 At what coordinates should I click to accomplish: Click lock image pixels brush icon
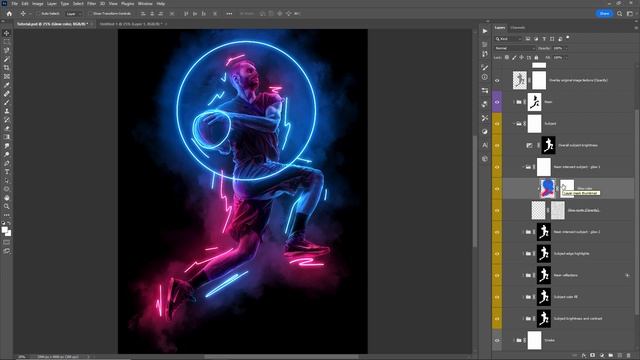tap(514, 58)
